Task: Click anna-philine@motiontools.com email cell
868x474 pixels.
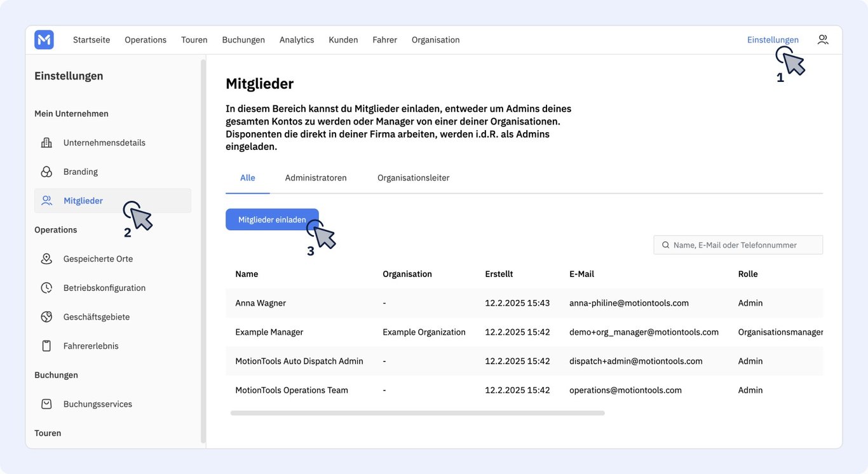Action: (629, 303)
